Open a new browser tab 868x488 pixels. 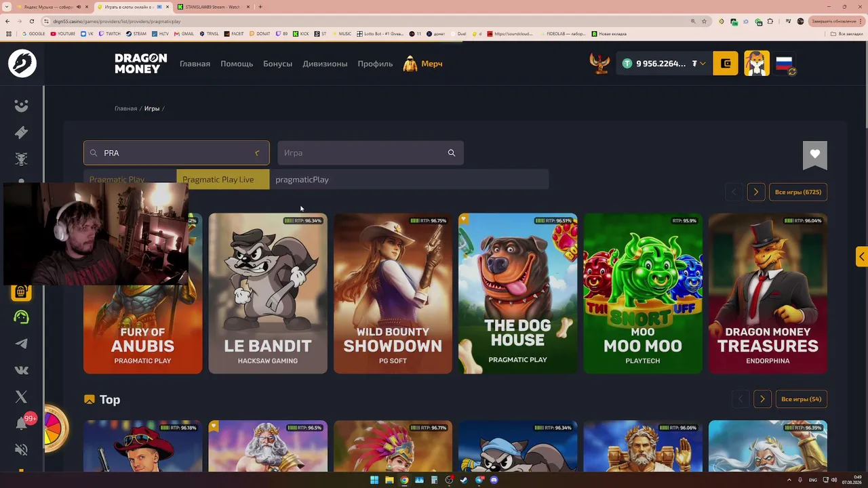(x=260, y=7)
